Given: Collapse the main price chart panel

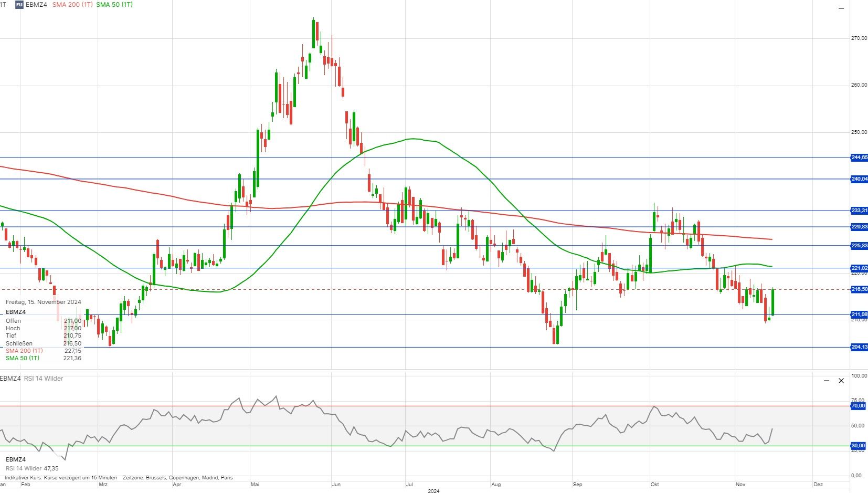Looking at the screenshot, I should (841, 8).
